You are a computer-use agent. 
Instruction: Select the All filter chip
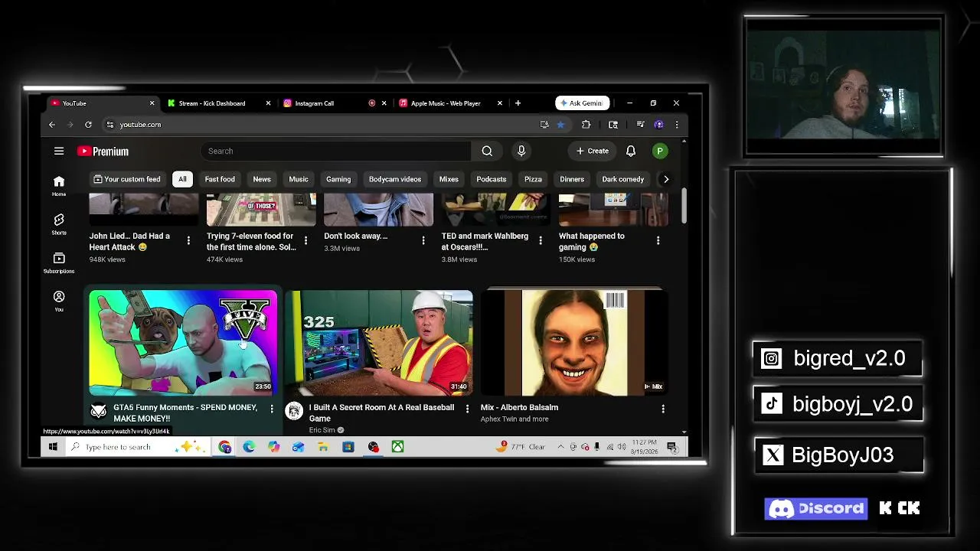pos(182,179)
